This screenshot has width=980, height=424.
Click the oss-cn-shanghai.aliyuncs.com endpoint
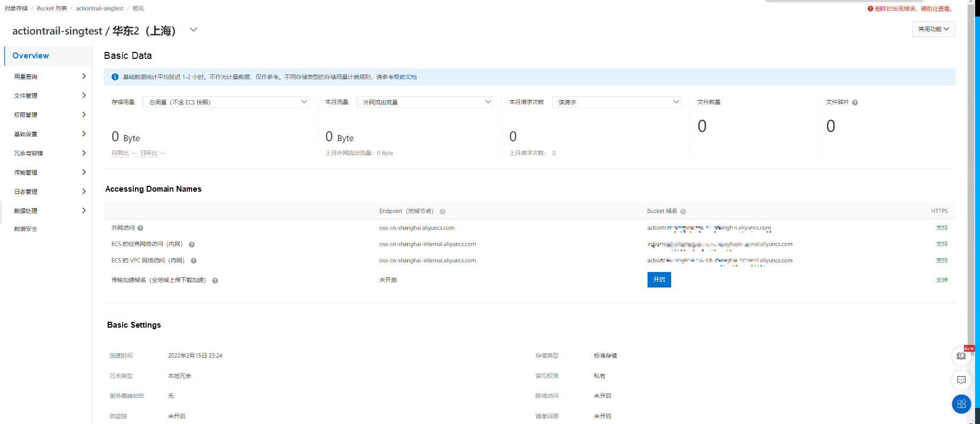click(x=417, y=228)
